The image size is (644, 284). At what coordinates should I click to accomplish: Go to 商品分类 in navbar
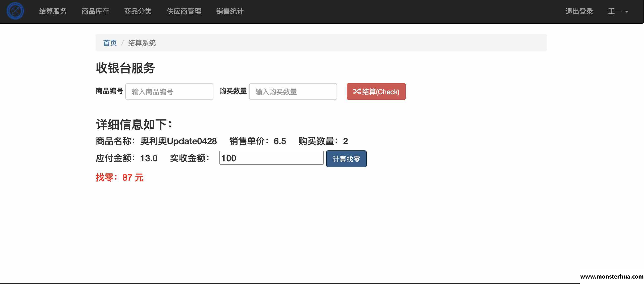click(x=138, y=11)
